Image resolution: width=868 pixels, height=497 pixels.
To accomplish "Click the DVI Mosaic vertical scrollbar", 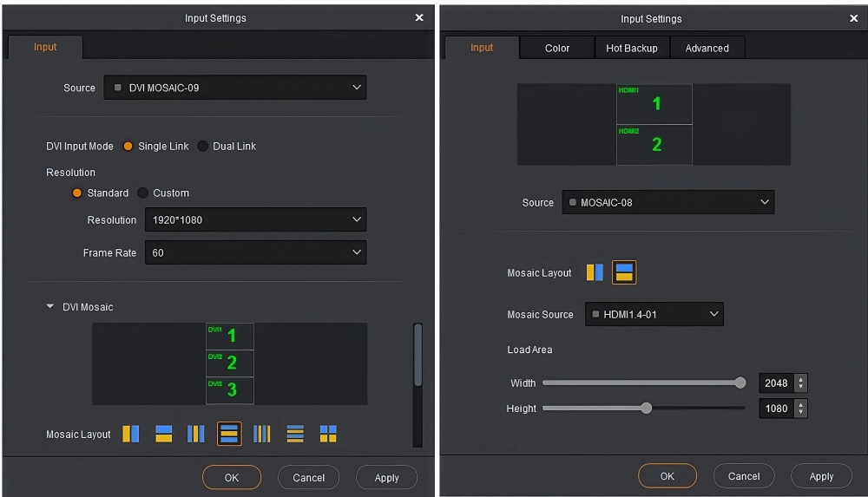I will tap(418, 355).
